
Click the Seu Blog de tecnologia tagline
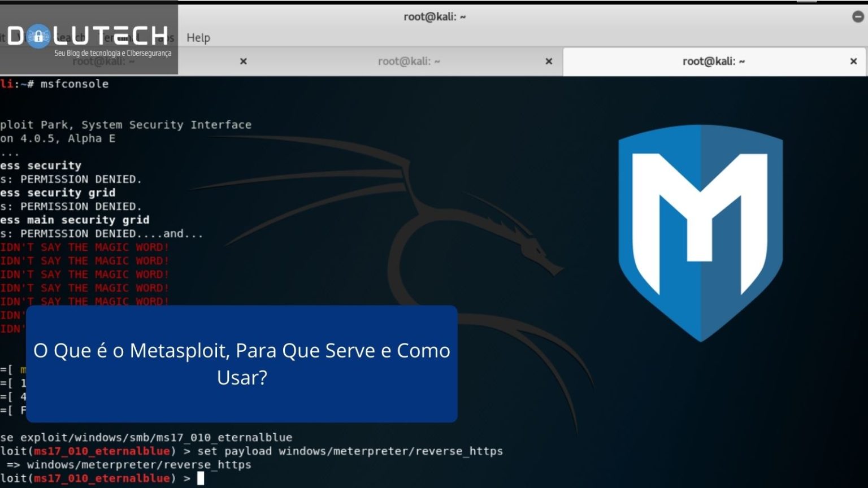(112, 53)
